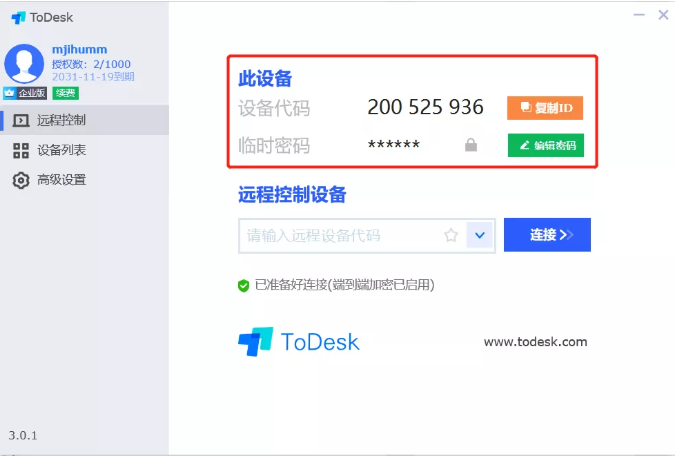Open 高级设置 advanced settings
The height and width of the screenshot is (456, 675).
[x=61, y=180]
